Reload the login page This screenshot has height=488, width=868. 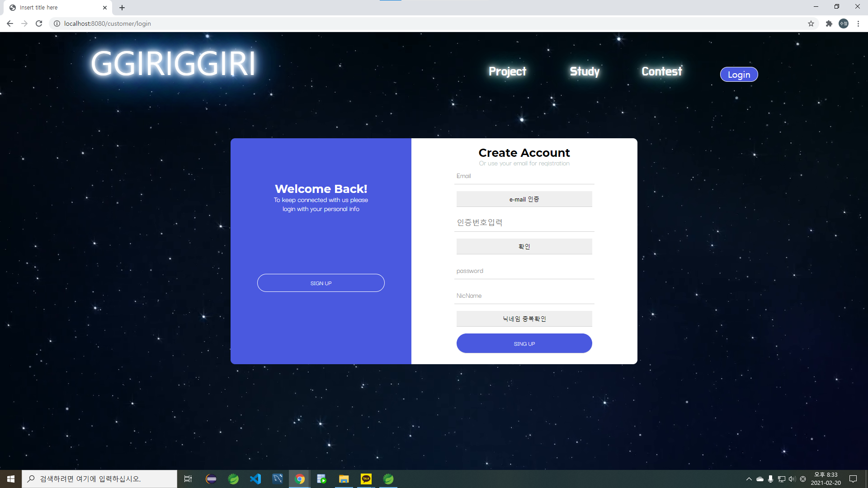tap(39, 23)
